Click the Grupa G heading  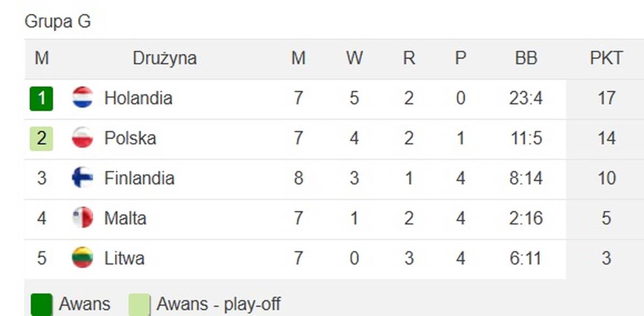57,22
